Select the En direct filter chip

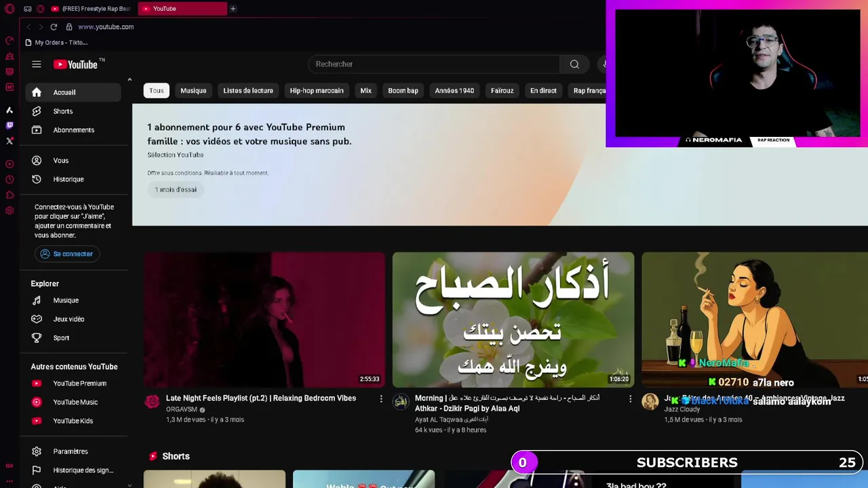543,91
